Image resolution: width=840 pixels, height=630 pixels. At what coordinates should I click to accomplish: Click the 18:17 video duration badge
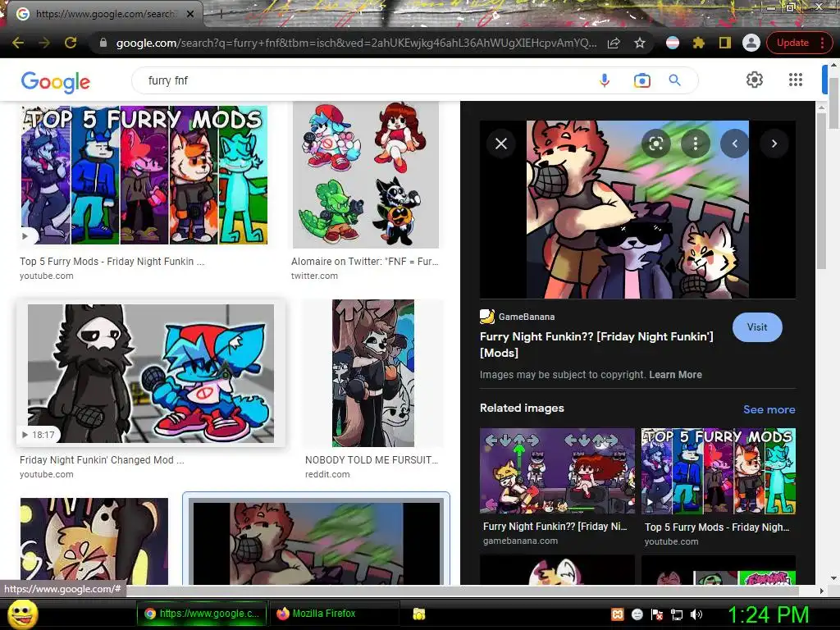pos(38,435)
